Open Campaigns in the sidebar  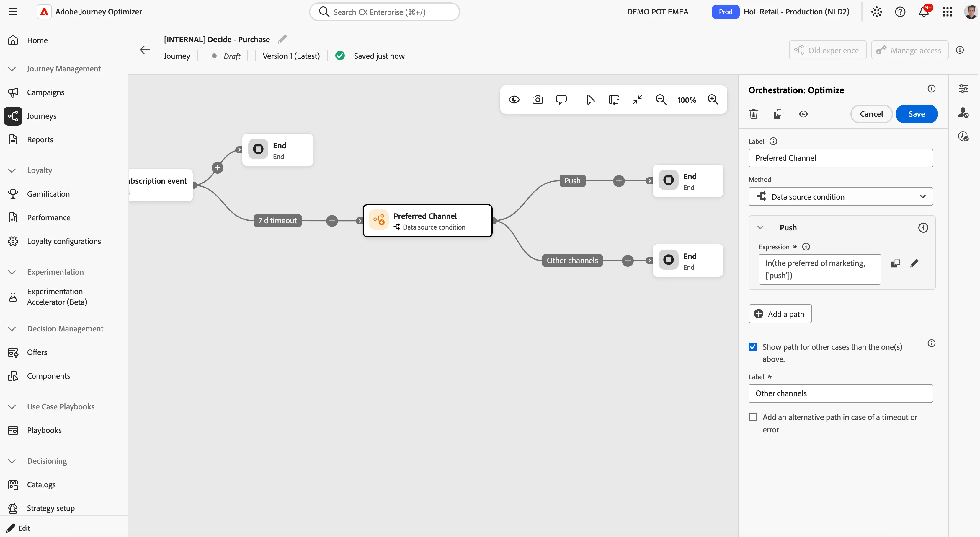click(45, 92)
